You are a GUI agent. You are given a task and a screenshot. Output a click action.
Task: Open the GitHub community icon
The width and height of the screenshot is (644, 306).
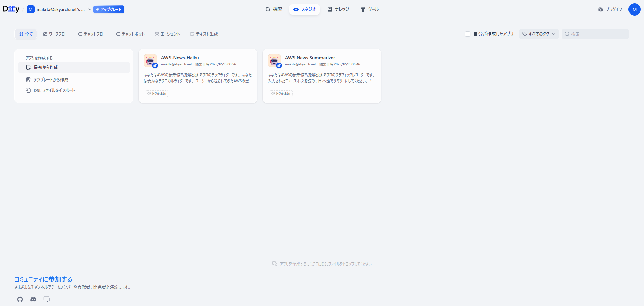20,299
